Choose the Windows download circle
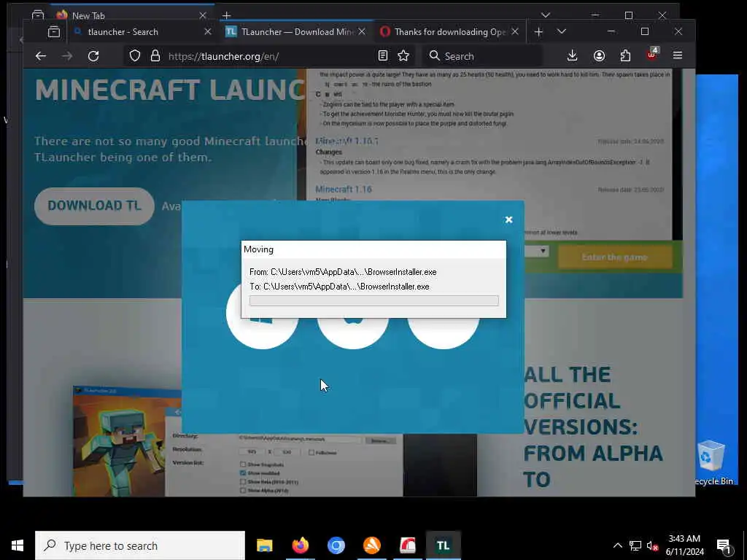The image size is (747, 560). (x=262, y=333)
